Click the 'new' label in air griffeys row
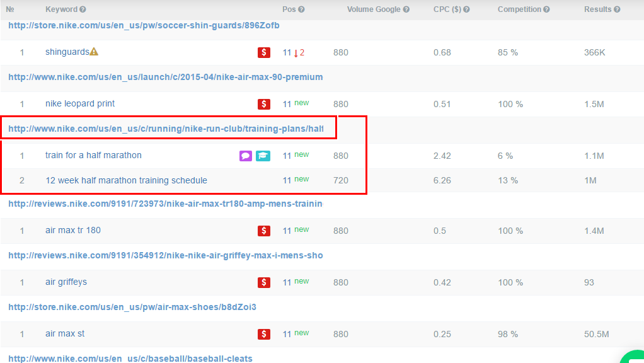The width and height of the screenshot is (644, 363). [x=301, y=281]
